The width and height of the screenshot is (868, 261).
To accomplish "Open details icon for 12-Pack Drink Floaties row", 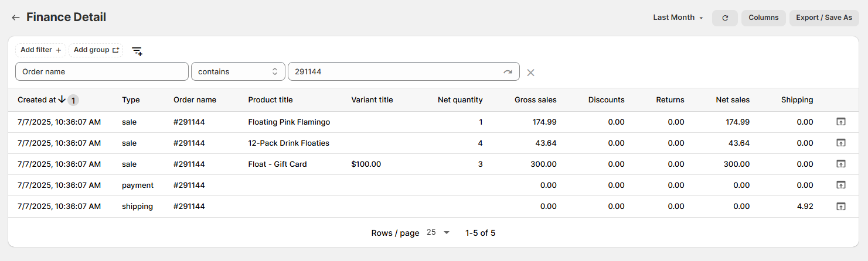I will pos(840,143).
